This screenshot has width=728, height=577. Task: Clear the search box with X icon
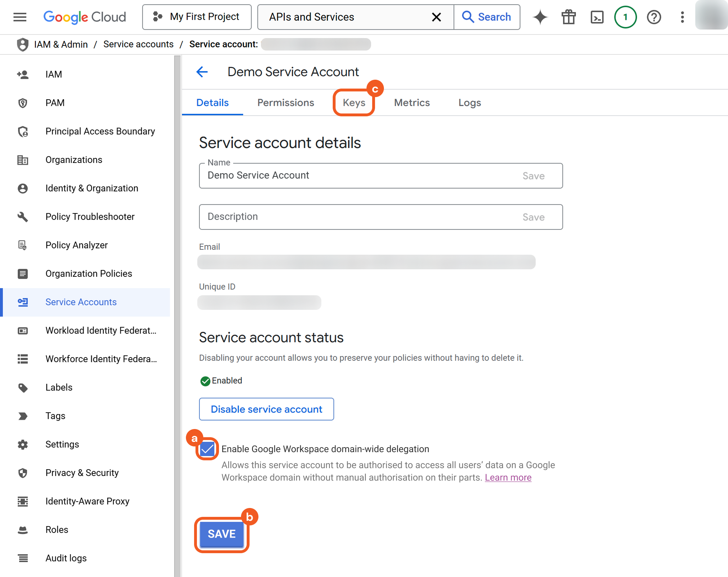[436, 17]
